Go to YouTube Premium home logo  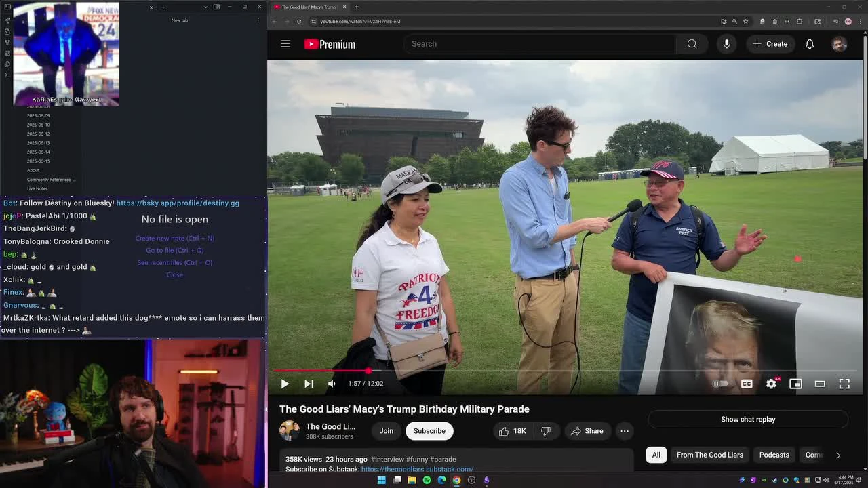pos(330,44)
